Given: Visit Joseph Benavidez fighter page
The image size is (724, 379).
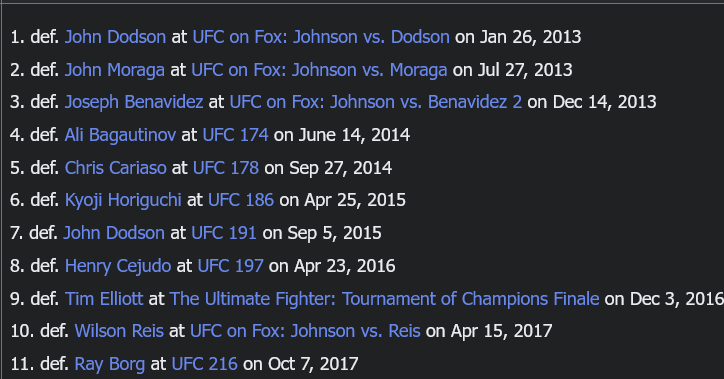Looking at the screenshot, I should [x=133, y=102].
